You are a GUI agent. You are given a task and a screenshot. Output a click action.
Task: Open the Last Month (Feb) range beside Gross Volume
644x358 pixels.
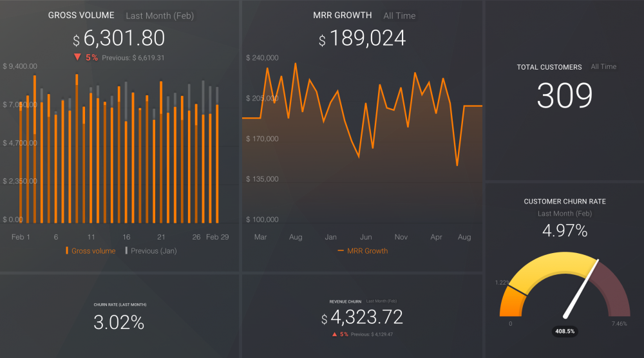click(x=160, y=15)
